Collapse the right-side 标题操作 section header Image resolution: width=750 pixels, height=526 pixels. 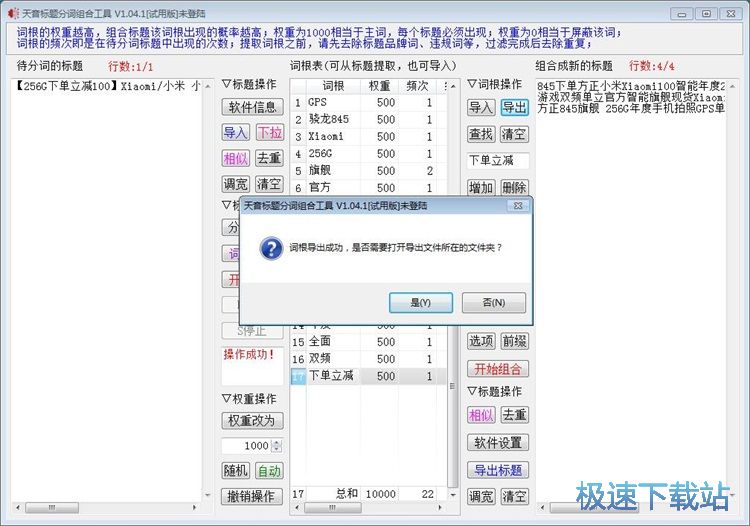494,391
